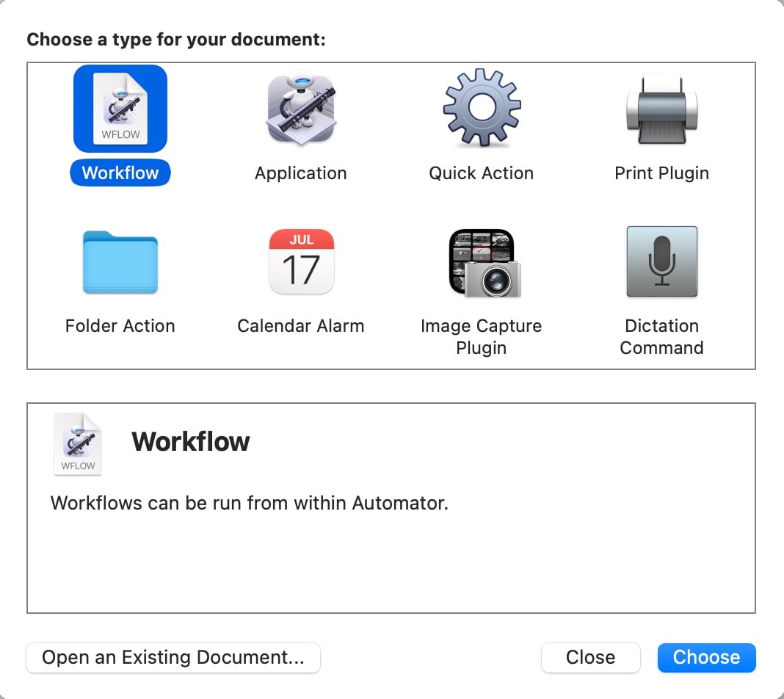The height and width of the screenshot is (699, 784).
Task: Click the large Workflow heading in description
Action: [x=191, y=441]
